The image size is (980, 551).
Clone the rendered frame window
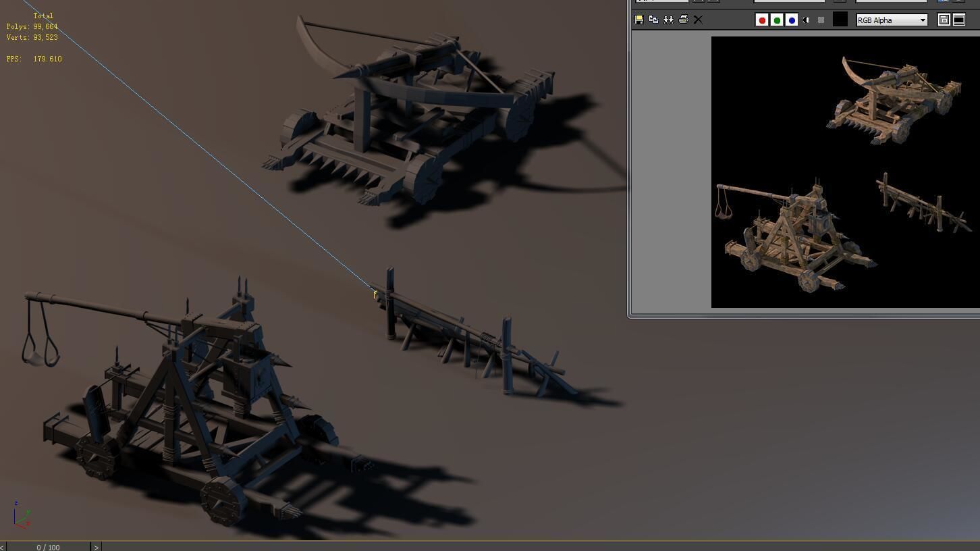click(x=668, y=20)
